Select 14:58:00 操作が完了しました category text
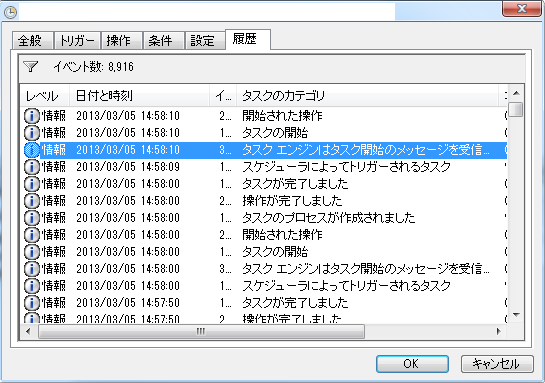The image size is (545, 383). pyautogui.click(x=292, y=201)
